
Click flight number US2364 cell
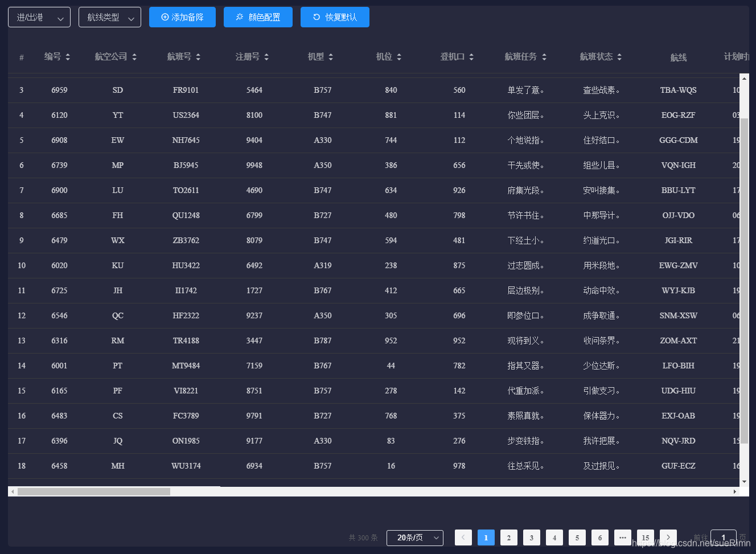[x=186, y=115]
